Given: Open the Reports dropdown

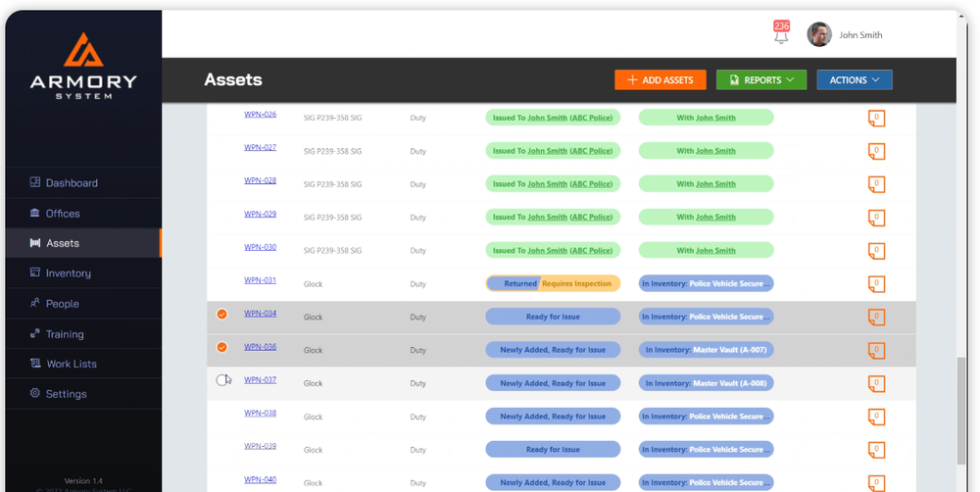Looking at the screenshot, I should tap(761, 80).
